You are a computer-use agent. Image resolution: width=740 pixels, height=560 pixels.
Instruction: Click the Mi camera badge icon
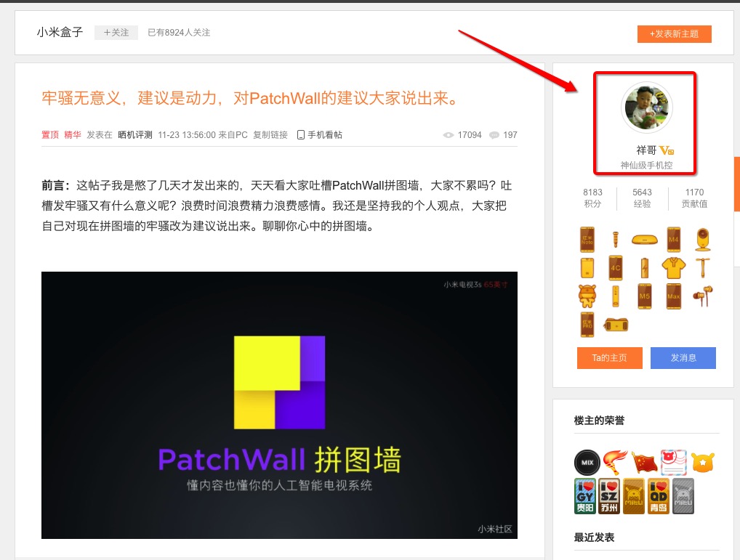click(x=703, y=240)
